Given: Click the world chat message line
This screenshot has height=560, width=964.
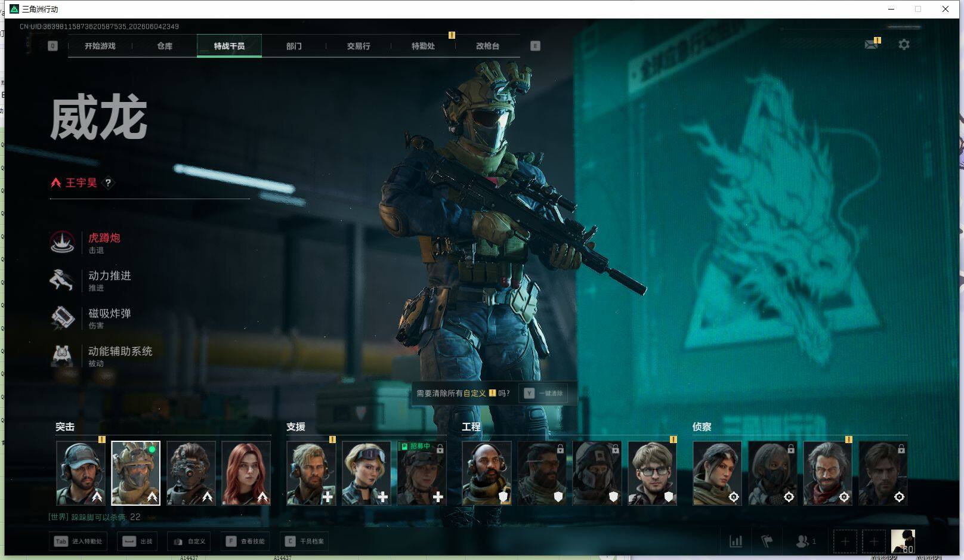Looking at the screenshot, I should [94, 517].
